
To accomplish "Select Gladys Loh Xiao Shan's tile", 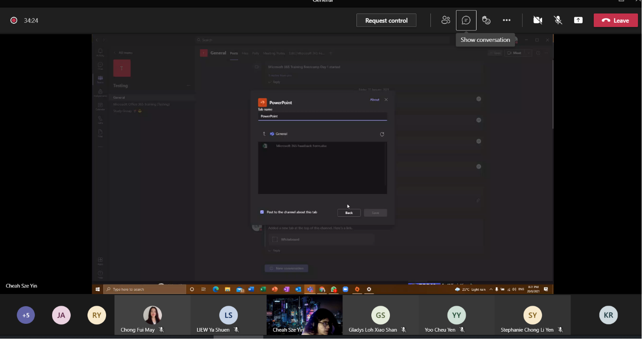I will (381, 315).
